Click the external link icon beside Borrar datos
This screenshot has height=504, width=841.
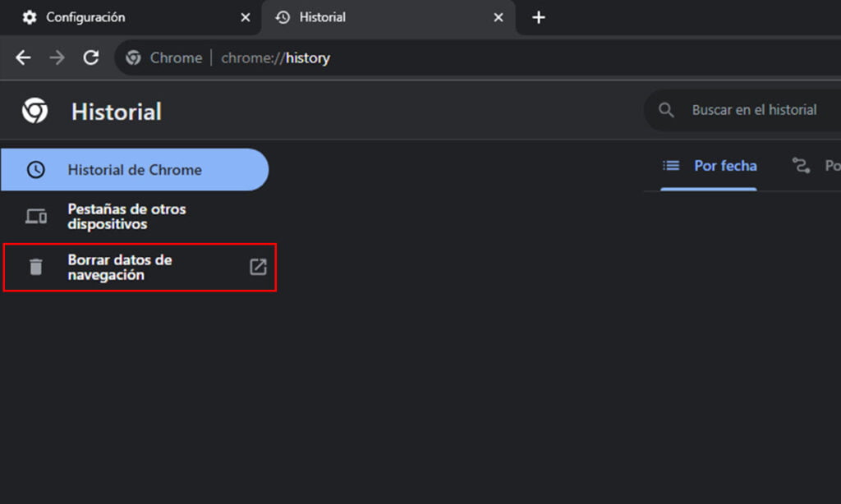coord(258,267)
